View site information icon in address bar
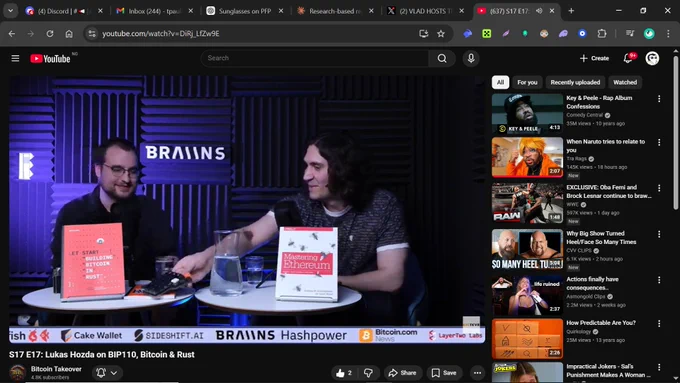Image resolution: width=680 pixels, height=383 pixels. point(92,33)
